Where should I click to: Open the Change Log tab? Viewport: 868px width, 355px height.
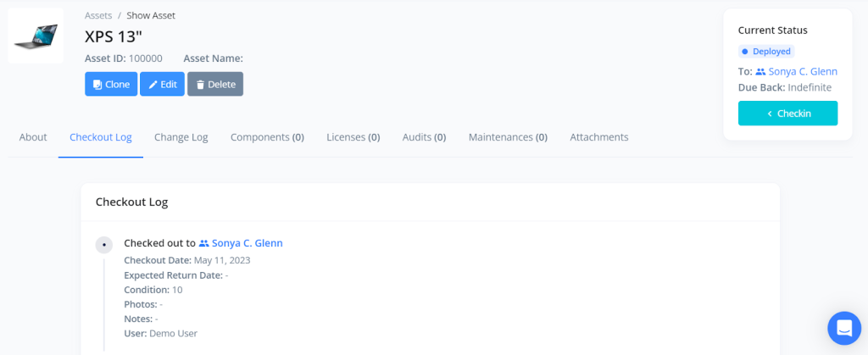click(x=181, y=137)
